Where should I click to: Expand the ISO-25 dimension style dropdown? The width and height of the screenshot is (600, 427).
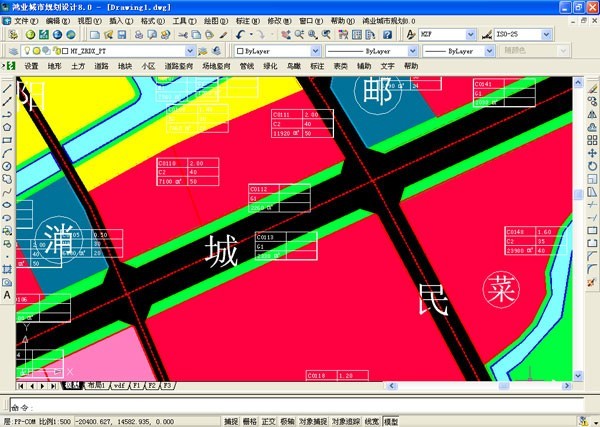pos(546,35)
